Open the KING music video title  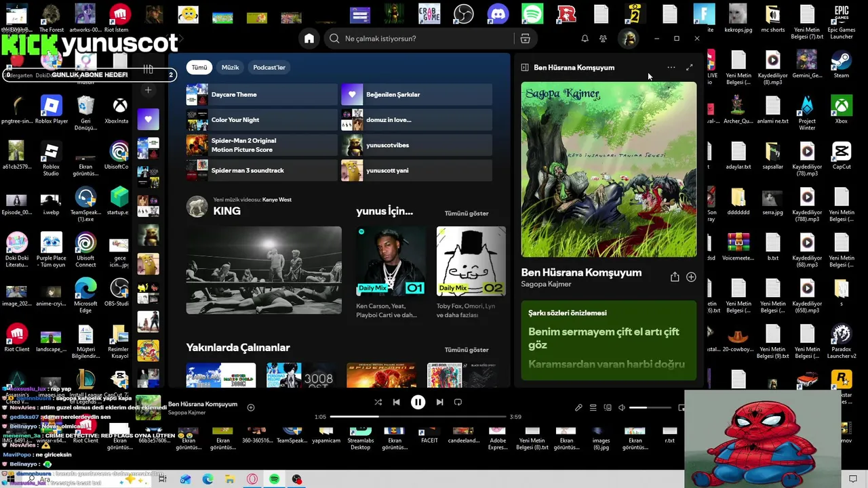226,211
